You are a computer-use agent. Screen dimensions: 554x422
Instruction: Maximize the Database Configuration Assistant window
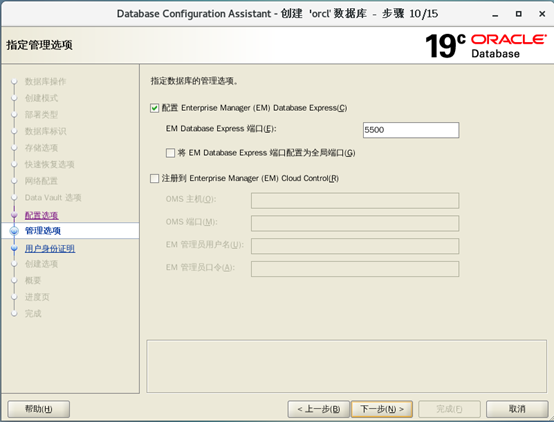pos(518,14)
